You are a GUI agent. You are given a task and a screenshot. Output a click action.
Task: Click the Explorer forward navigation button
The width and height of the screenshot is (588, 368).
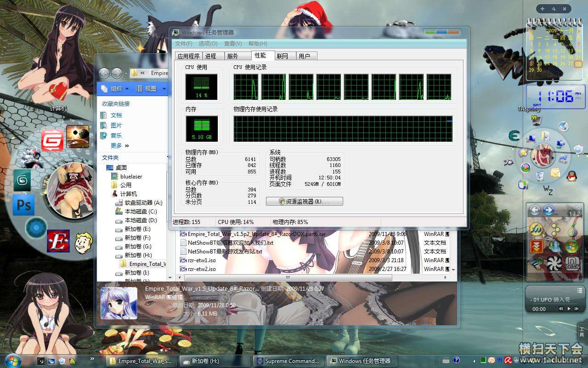[x=117, y=73]
